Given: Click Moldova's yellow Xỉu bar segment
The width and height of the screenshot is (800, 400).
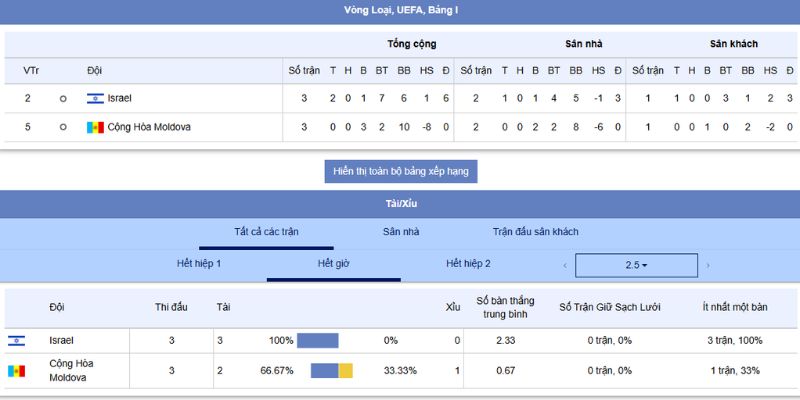Looking at the screenshot, I should point(346,371).
